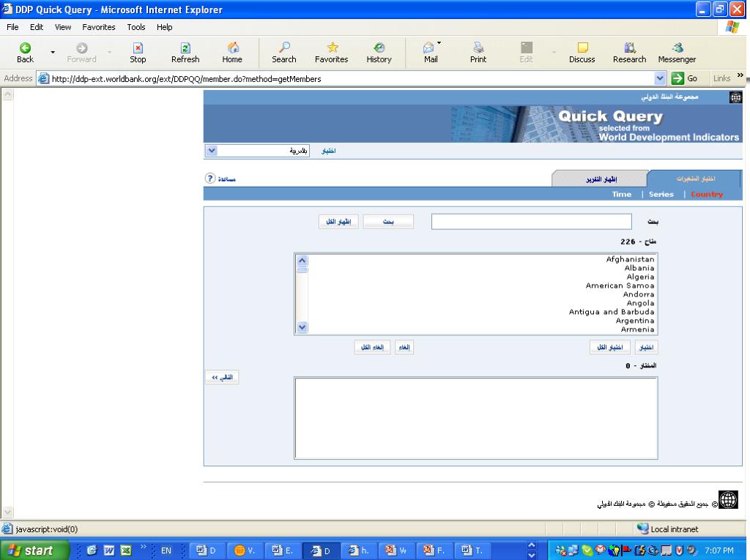Launch Messenger from the toolbar
750x560 pixels.
point(677,52)
